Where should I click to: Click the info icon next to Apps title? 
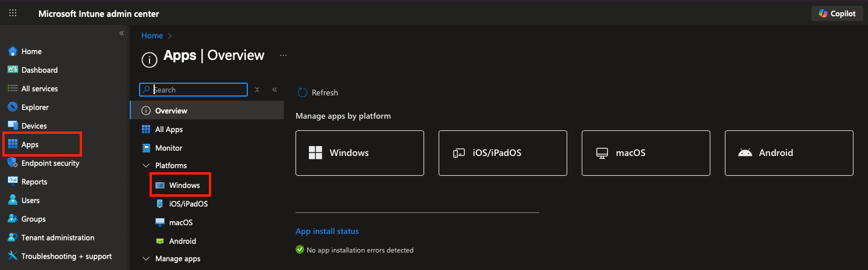(150, 59)
